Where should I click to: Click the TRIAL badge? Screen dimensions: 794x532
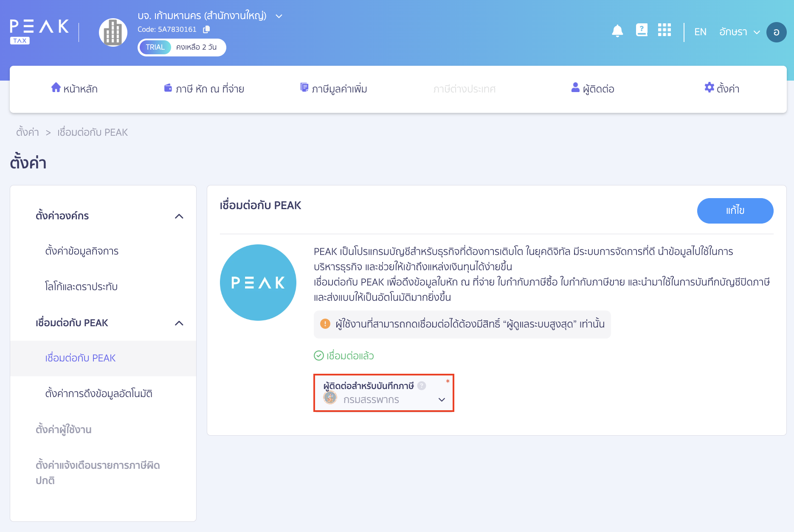(155, 47)
